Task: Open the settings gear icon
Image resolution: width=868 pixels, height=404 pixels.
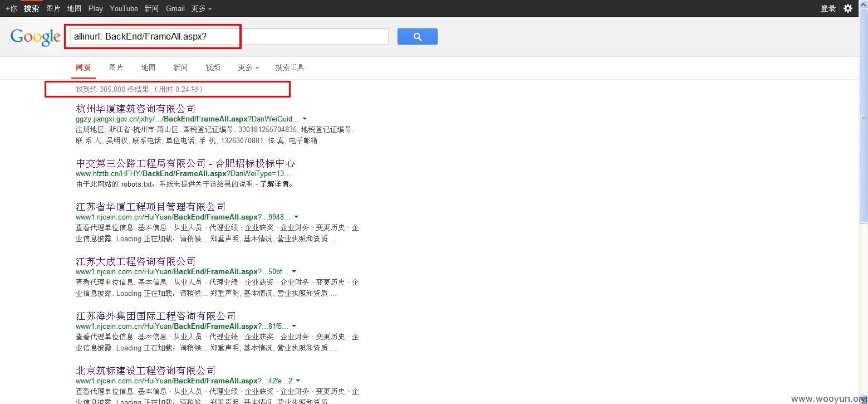Action: (848, 8)
